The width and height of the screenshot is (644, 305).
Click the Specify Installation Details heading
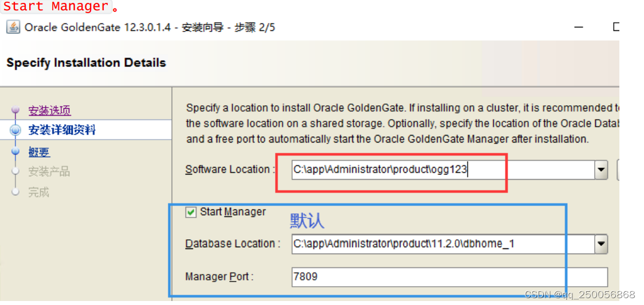point(87,63)
